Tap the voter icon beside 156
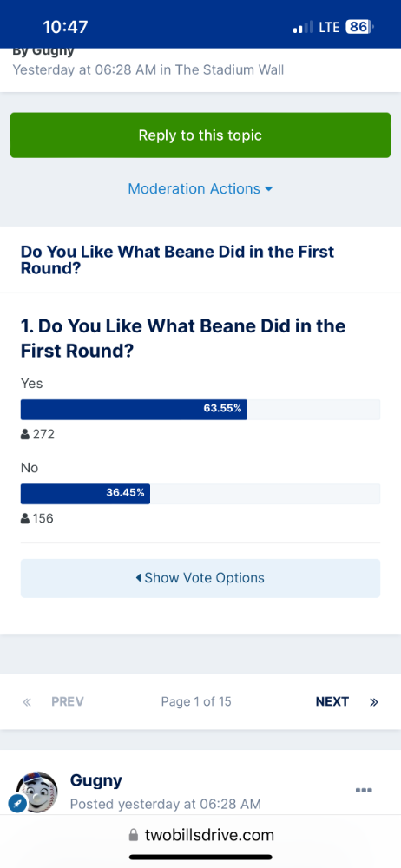The width and height of the screenshot is (401, 868). pyautogui.click(x=25, y=519)
